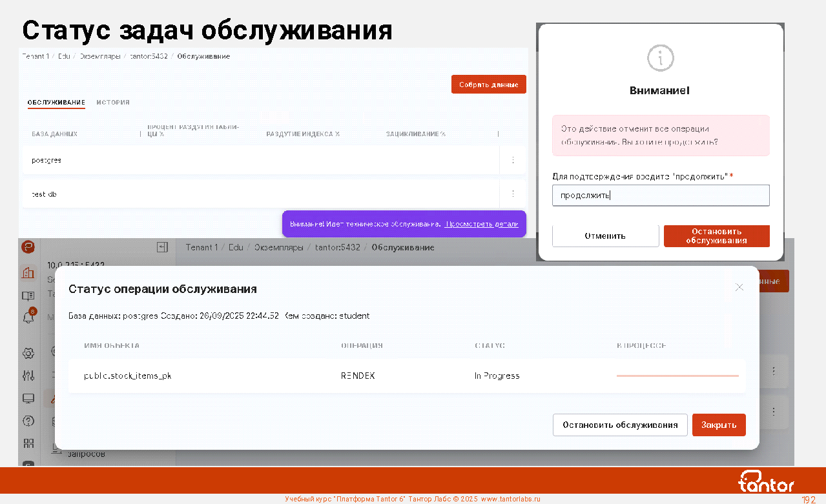Open the settings gear icon in sidebar
This screenshot has height=504, width=826.
28,353
